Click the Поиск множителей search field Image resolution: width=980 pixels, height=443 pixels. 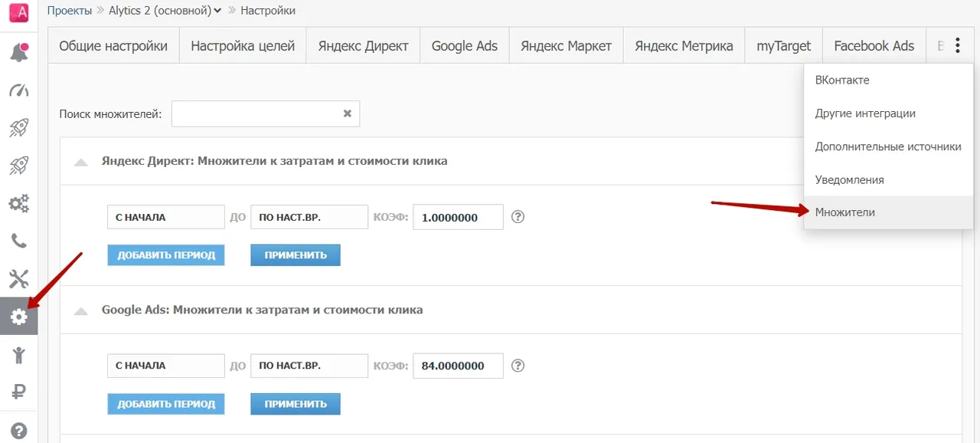tap(266, 113)
